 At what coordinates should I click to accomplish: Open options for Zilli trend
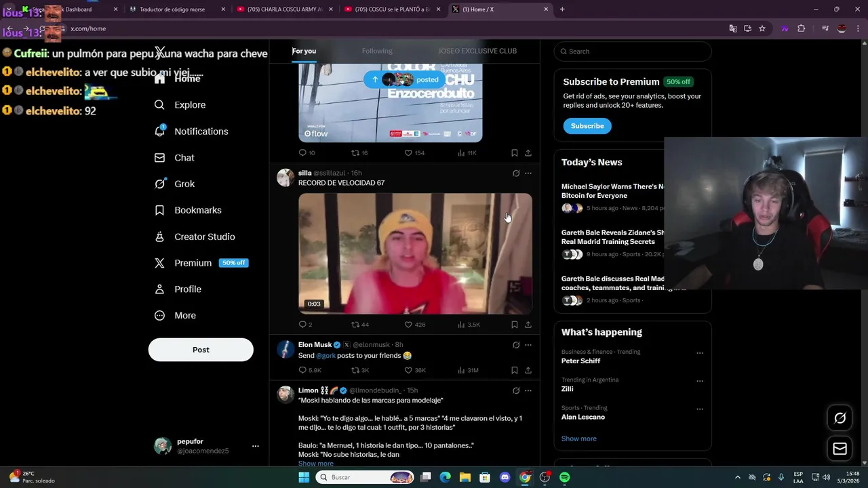coord(700,381)
